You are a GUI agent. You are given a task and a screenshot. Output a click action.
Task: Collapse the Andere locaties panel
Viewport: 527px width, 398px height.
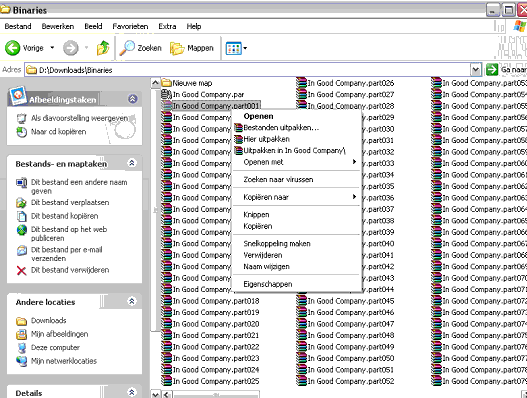(x=132, y=301)
